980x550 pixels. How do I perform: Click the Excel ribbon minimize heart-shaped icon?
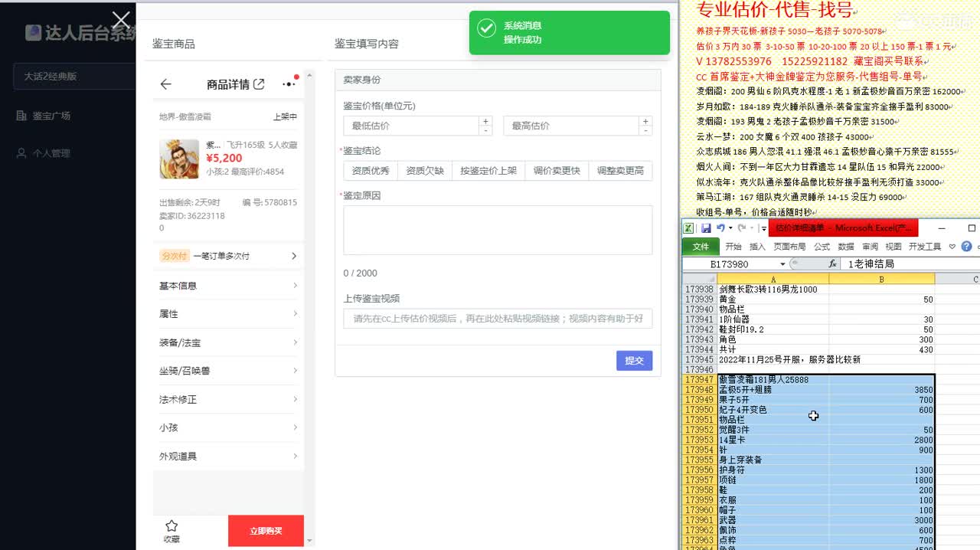coord(952,247)
